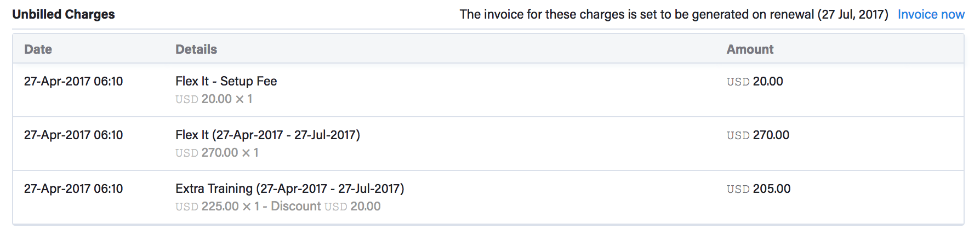Screen dimensions: 980x240
Task: Click the Setup Fee row date
Action: (73, 82)
